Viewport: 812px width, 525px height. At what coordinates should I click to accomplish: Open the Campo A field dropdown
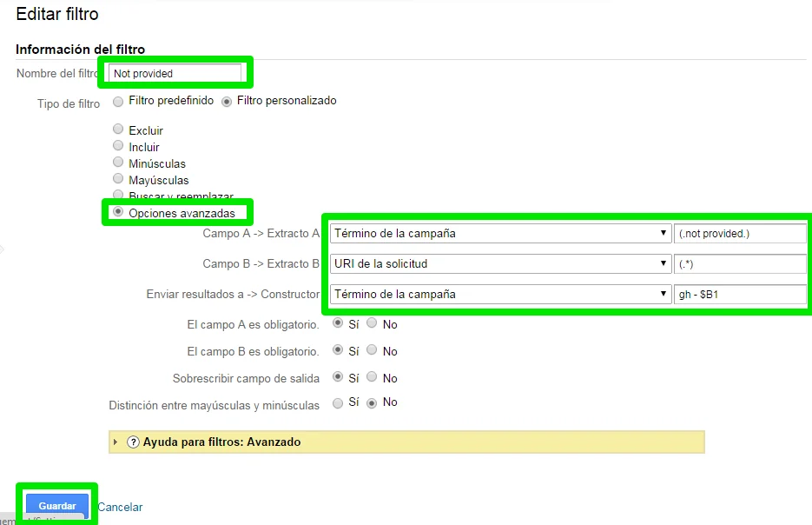[x=499, y=233]
